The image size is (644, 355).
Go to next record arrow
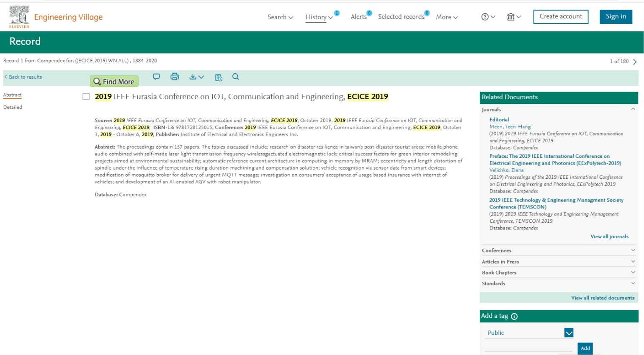coord(635,62)
